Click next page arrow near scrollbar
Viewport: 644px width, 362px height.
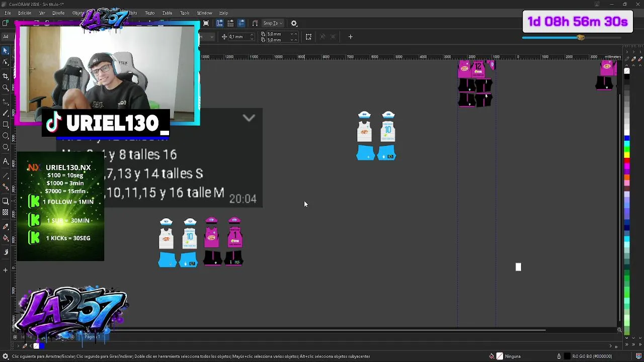click(610, 346)
